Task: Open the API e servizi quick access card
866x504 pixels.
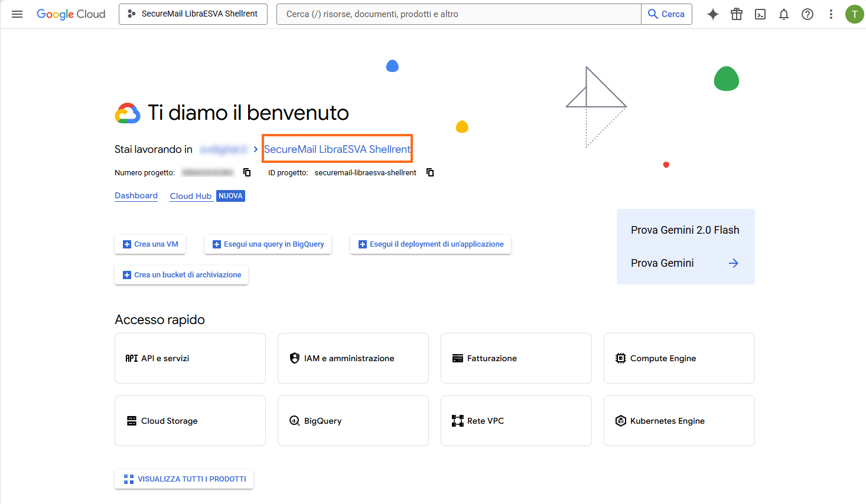Action: point(190,358)
